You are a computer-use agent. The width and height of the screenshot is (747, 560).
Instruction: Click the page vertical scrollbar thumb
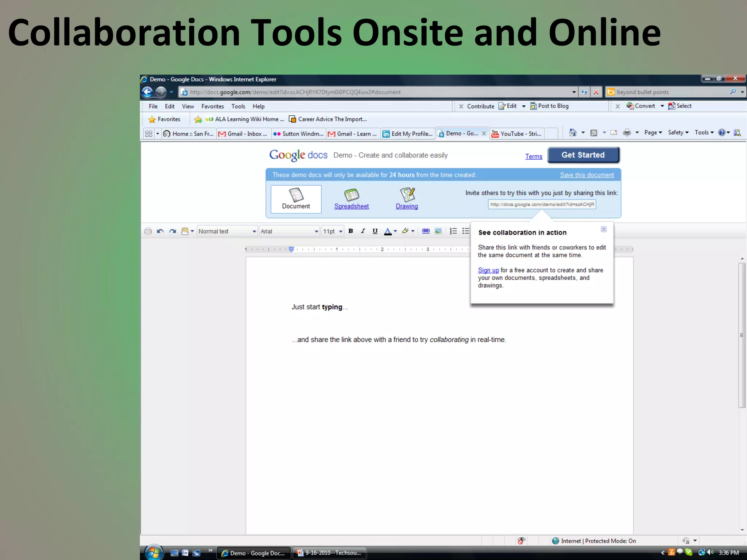(x=742, y=335)
